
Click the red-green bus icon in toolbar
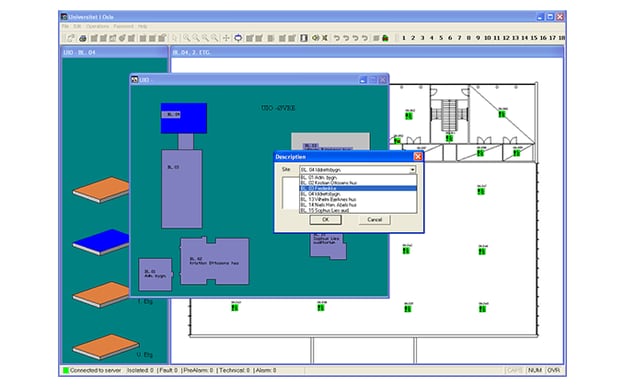click(385, 38)
